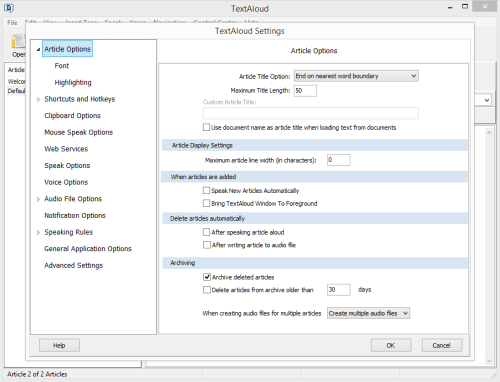Select Voice Options in tree
Screen dimensions: 500x382
click(x=66, y=182)
